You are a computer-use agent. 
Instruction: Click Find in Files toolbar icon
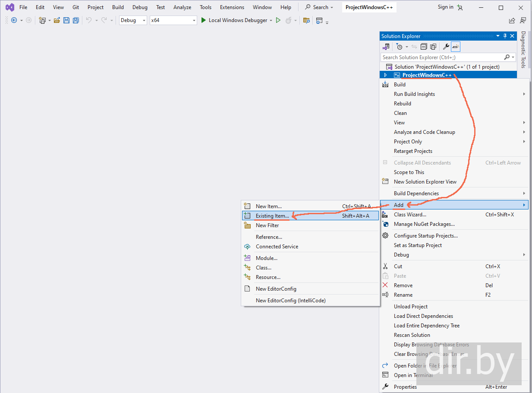tap(306, 20)
